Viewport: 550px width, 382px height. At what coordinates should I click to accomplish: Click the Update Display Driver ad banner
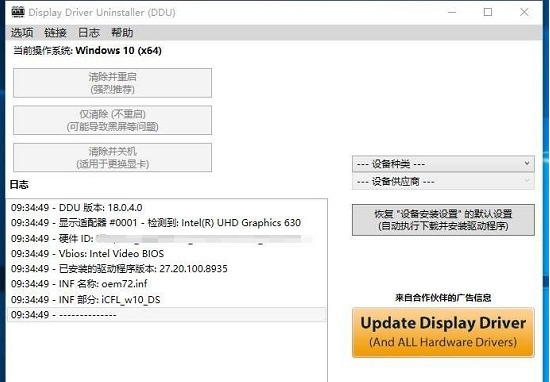point(443,333)
